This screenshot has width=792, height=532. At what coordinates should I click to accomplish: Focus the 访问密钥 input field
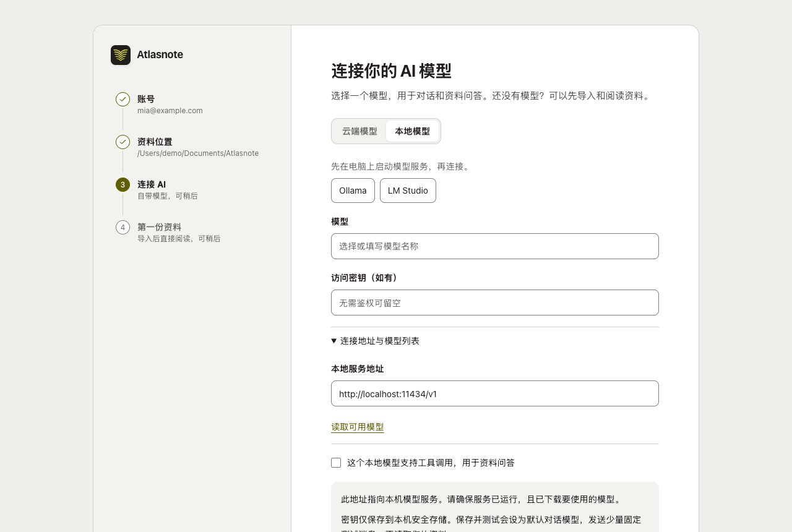click(x=495, y=302)
